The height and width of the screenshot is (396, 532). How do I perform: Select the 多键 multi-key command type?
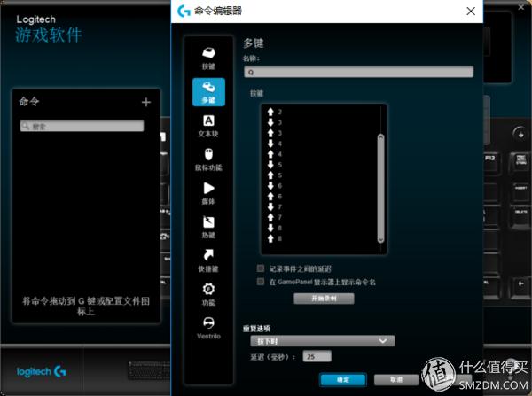point(208,92)
